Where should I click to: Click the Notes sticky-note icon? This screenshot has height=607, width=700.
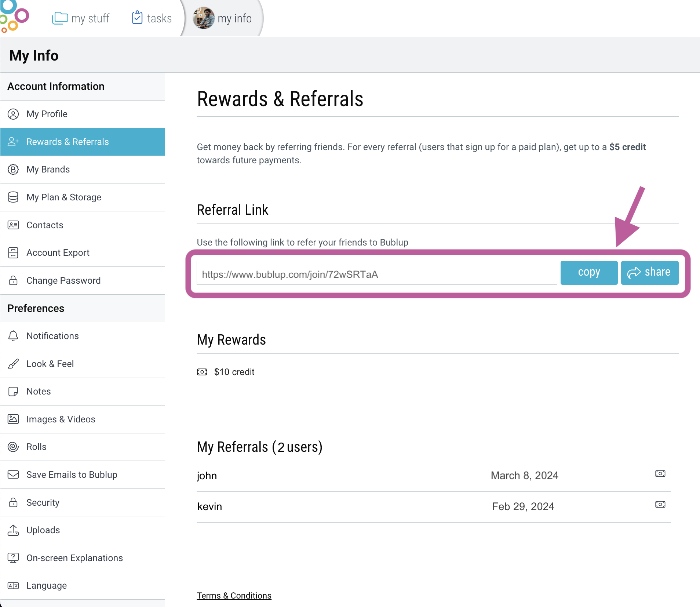point(13,392)
